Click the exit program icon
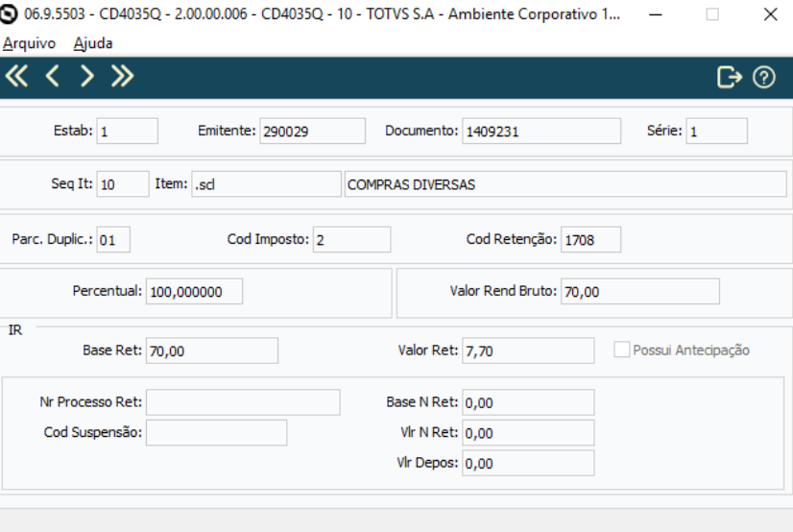 tap(730, 78)
